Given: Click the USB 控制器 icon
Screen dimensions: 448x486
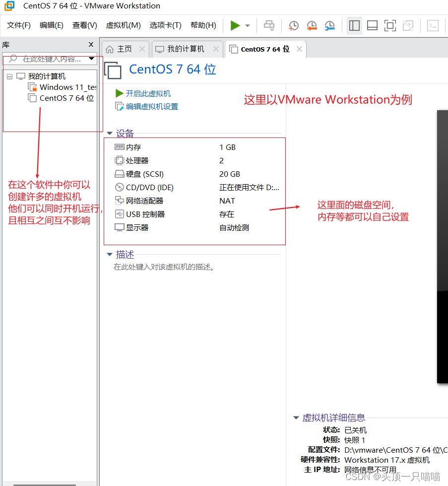Looking at the screenshot, I should 119,214.
